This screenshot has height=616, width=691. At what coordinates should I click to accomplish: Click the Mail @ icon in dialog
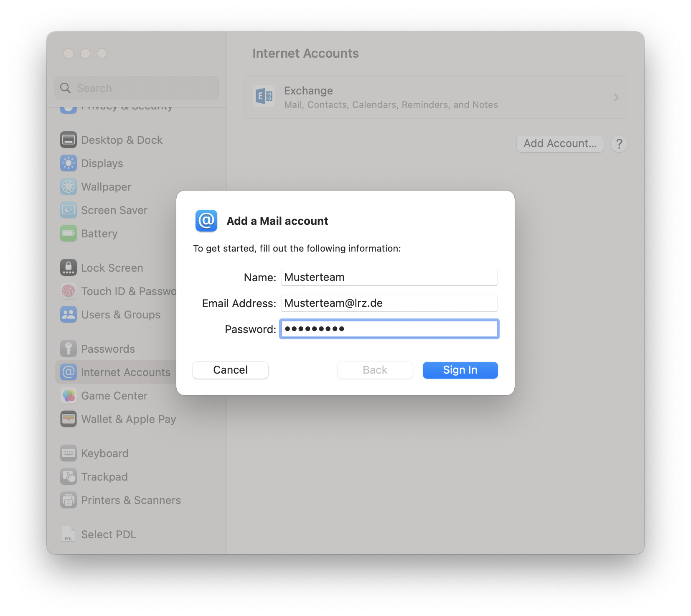click(206, 221)
